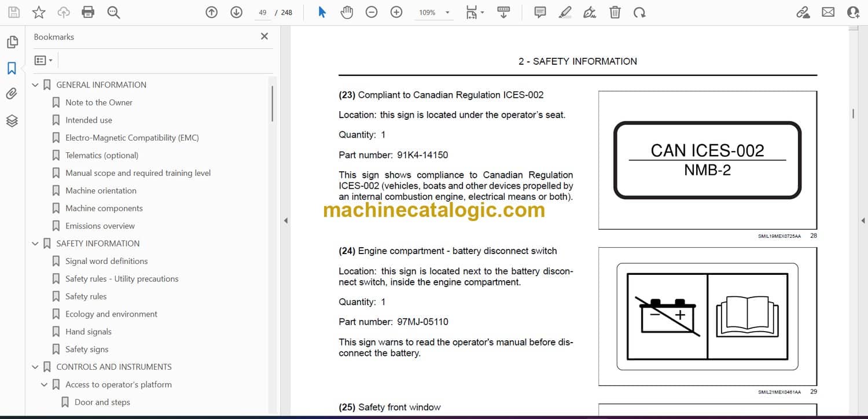This screenshot has width=868, height=419.
Task: Collapse the left navigation pane arrow
Action: click(285, 220)
